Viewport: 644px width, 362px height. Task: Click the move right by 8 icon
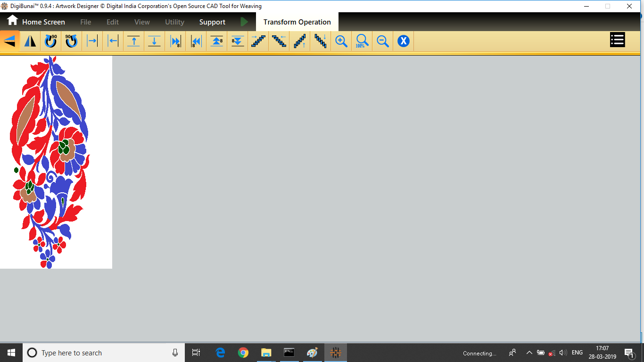(175, 41)
